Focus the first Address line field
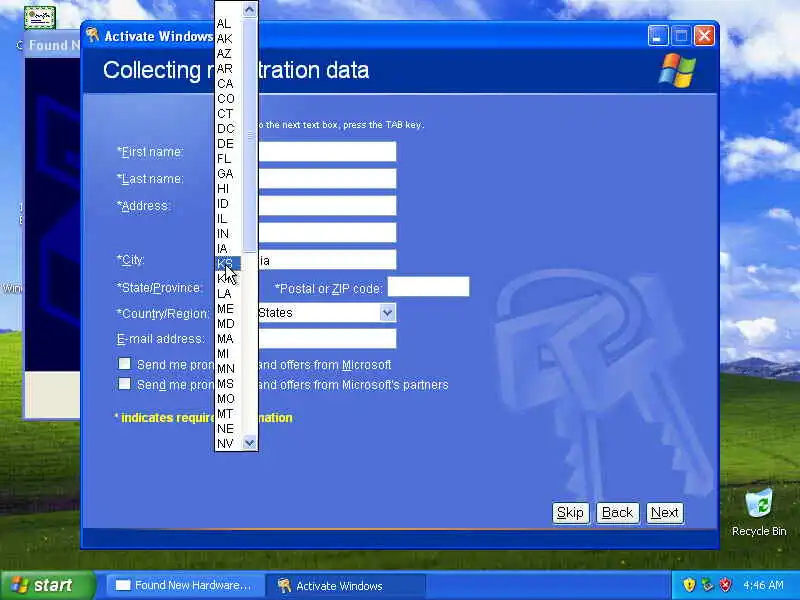Viewport: 800px width, 600px height. (327, 206)
